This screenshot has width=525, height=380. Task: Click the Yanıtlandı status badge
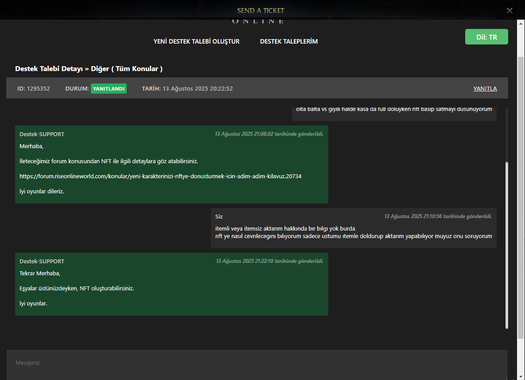click(x=108, y=89)
